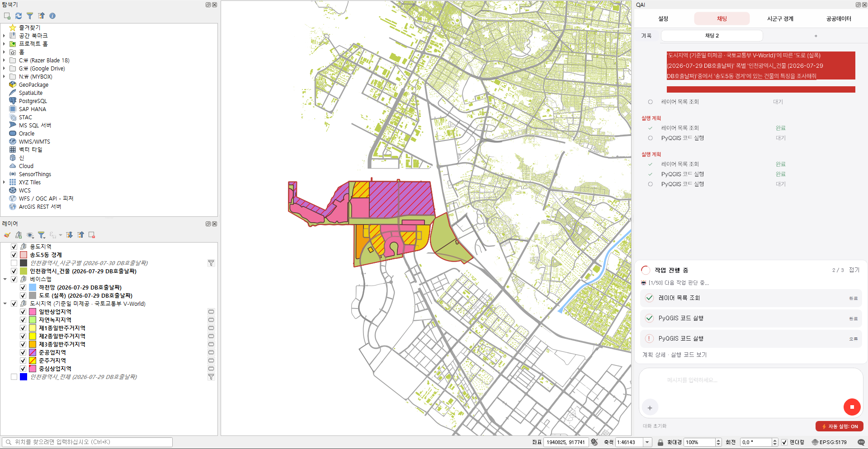This screenshot has width=868, height=449.
Task: Toggle mouse display extents icon in status bar
Action: click(594, 442)
